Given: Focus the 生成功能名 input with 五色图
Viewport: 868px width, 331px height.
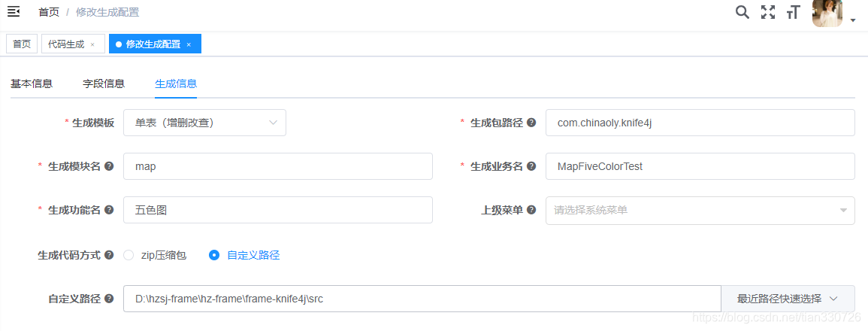Looking at the screenshot, I should click(278, 210).
